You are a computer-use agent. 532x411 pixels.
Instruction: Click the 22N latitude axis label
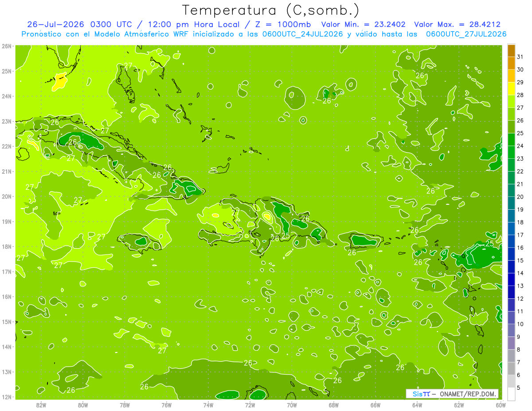click(x=7, y=146)
